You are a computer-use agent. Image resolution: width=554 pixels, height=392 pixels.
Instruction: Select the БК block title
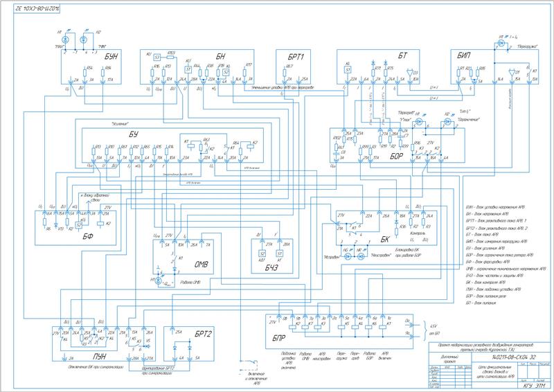coord(385,239)
